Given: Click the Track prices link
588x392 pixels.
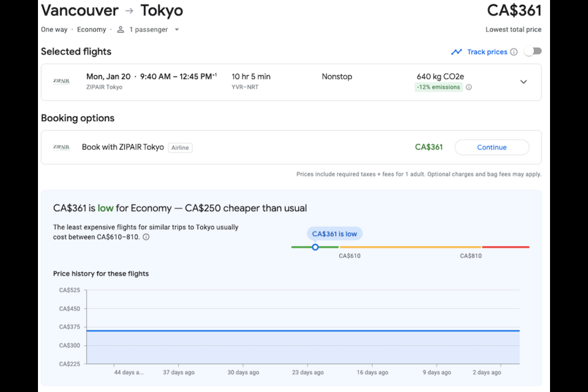Looking at the screenshot, I should [487, 52].
